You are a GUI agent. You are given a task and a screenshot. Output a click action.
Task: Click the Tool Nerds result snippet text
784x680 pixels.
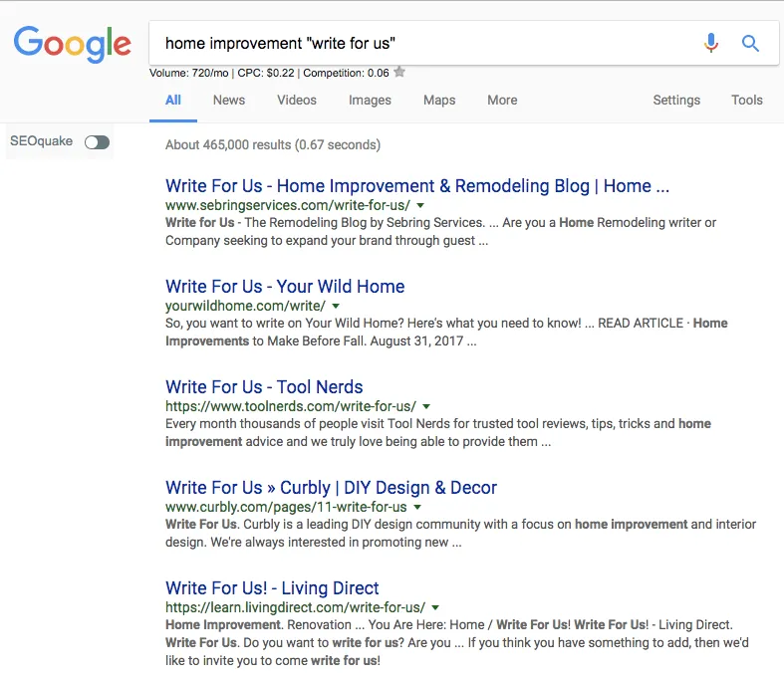pyautogui.click(x=438, y=433)
